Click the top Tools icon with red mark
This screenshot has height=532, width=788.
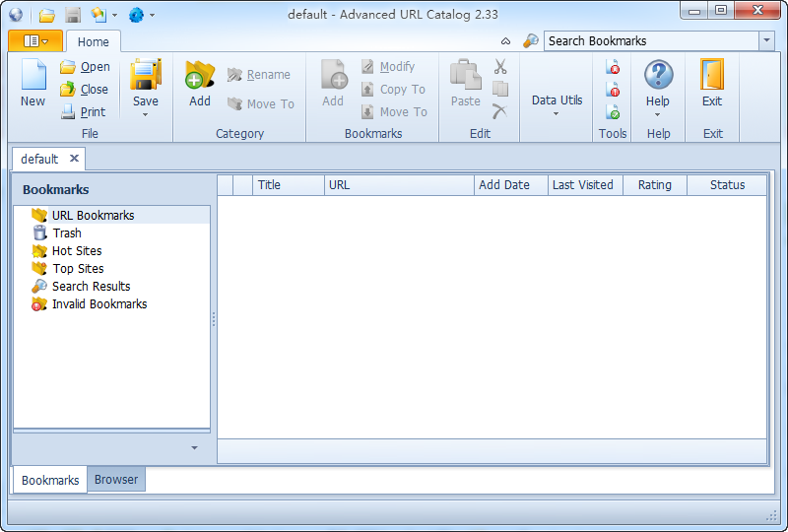click(x=613, y=66)
